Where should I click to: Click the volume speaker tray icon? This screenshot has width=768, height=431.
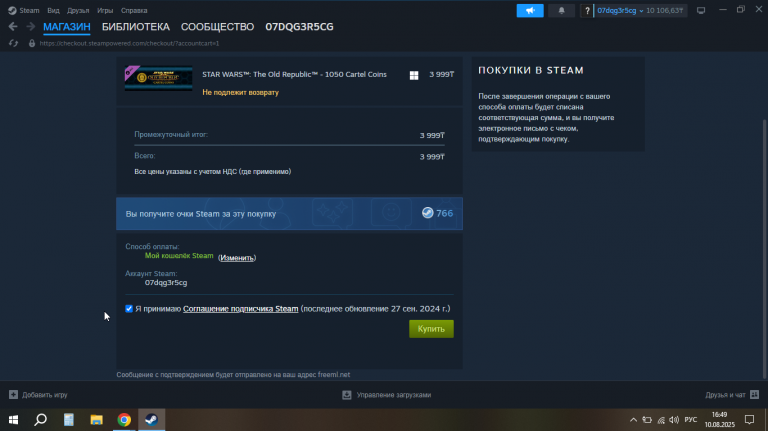[674, 420]
